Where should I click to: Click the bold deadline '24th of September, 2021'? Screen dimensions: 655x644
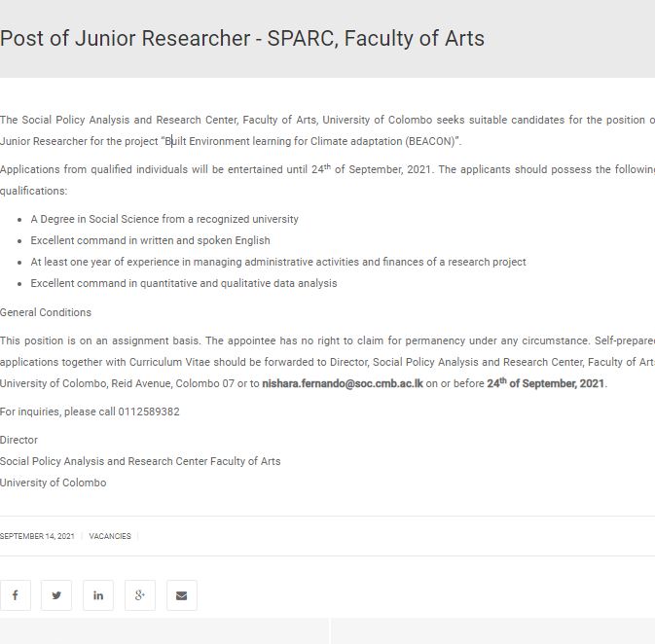[x=546, y=383]
